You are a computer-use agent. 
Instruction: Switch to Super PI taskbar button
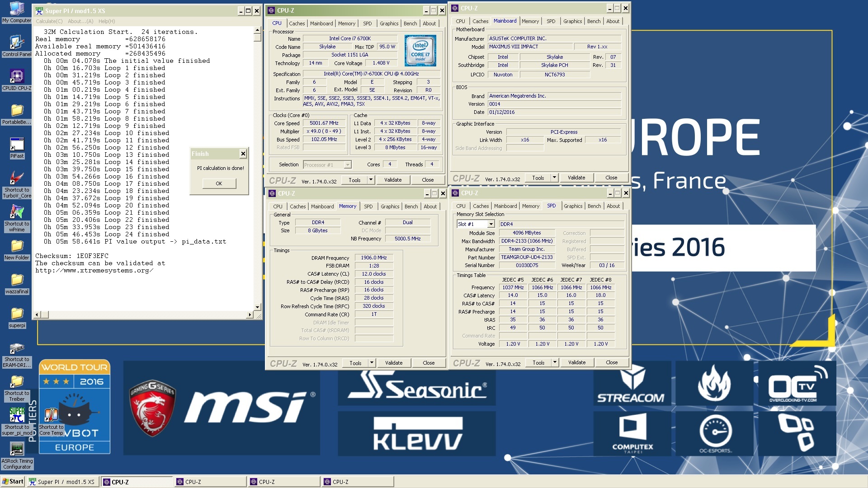tap(62, 482)
